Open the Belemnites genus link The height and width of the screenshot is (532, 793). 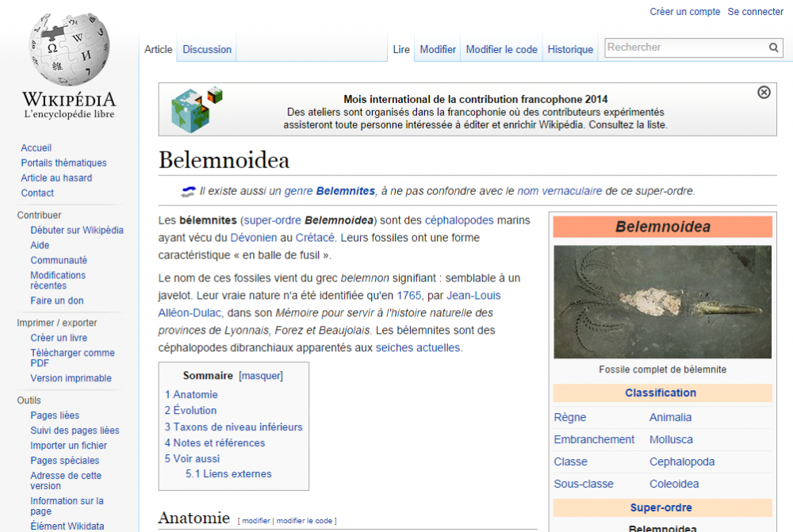tap(346, 191)
